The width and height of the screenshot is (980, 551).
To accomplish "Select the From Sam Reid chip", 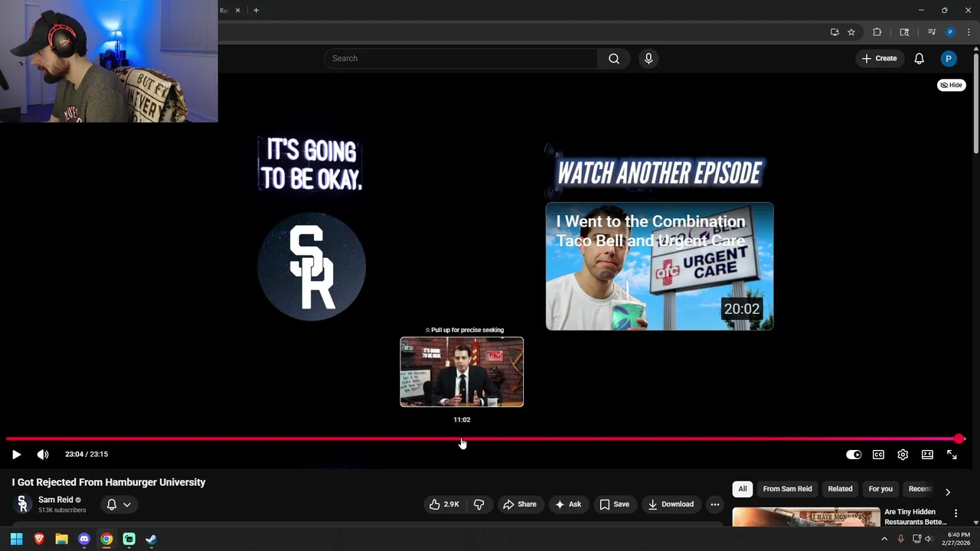I will (x=787, y=489).
